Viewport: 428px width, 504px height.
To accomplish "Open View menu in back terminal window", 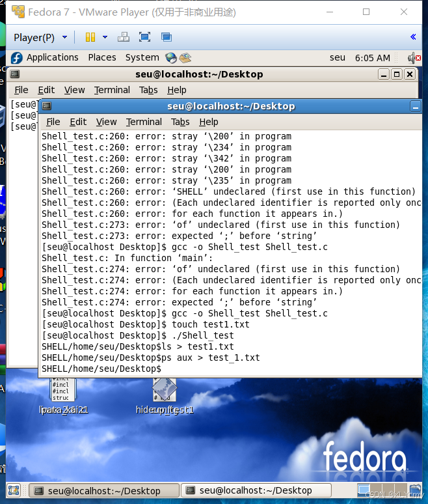I will [x=75, y=90].
